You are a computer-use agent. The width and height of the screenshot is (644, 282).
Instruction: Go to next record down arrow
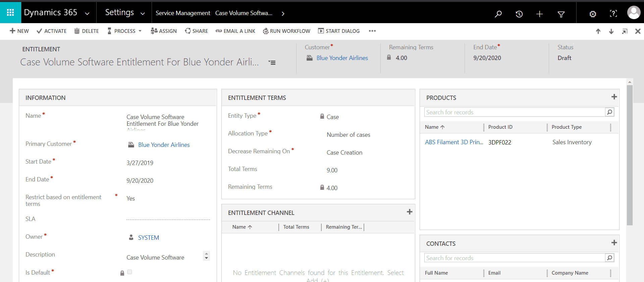pos(611,31)
